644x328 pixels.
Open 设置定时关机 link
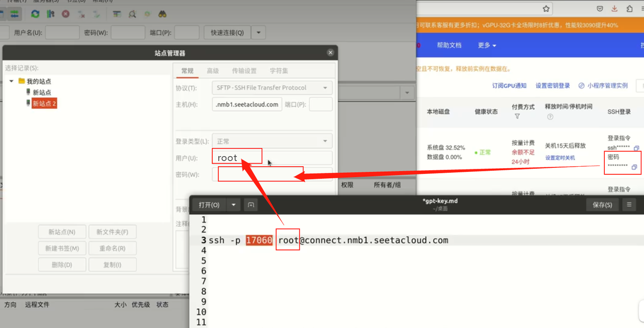coord(561,158)
